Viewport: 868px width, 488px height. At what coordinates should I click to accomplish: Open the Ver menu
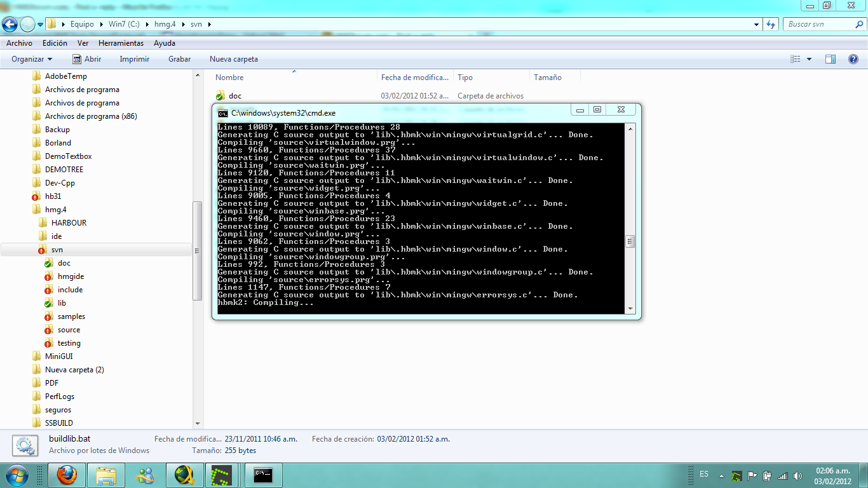coord(83,43)
